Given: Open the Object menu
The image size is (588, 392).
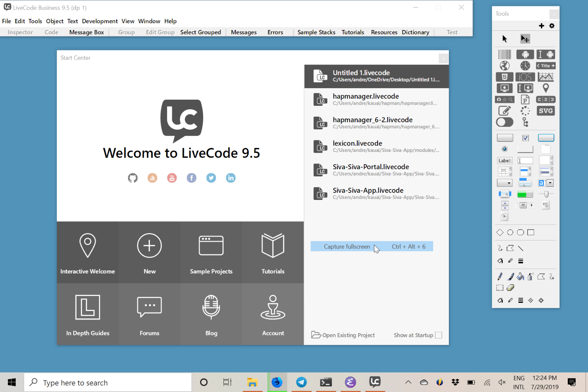Looking at the screenshot, I should (x=55, y=21).
